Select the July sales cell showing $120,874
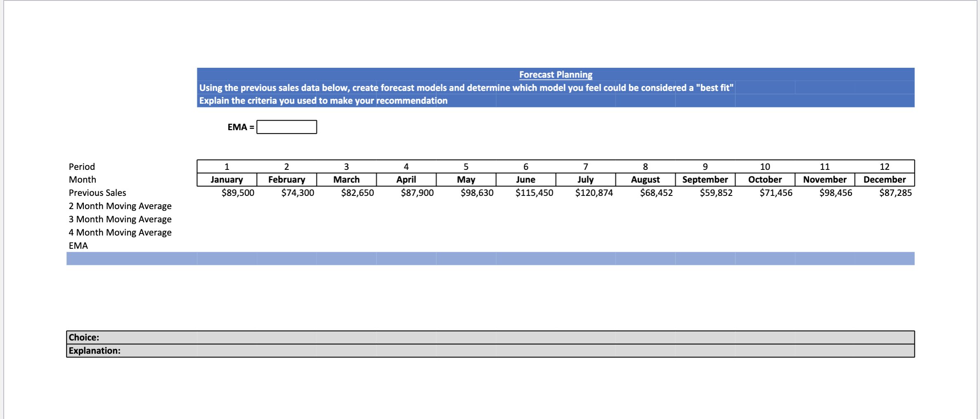Image resolution: width=980 pixels, height=419 pixels. [x=595, y=193]
